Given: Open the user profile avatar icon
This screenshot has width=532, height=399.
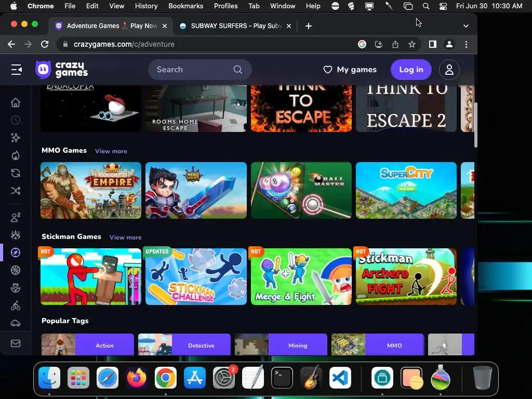Looking at the screenshot, I should pos(449,70).
